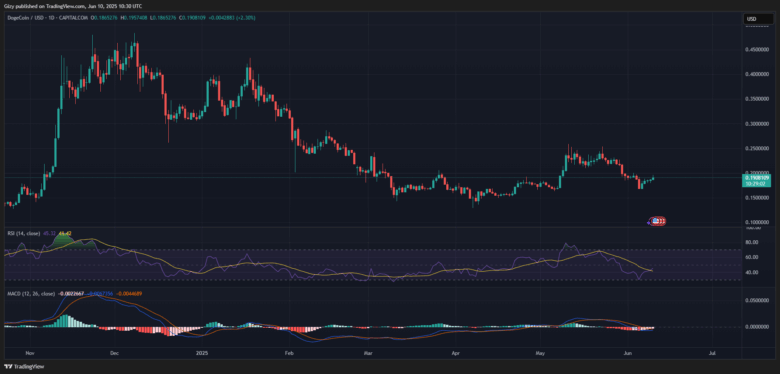This screenshot has height=374, width=780.
Task: Open the USD currency selector
Action: coord(758,19)
